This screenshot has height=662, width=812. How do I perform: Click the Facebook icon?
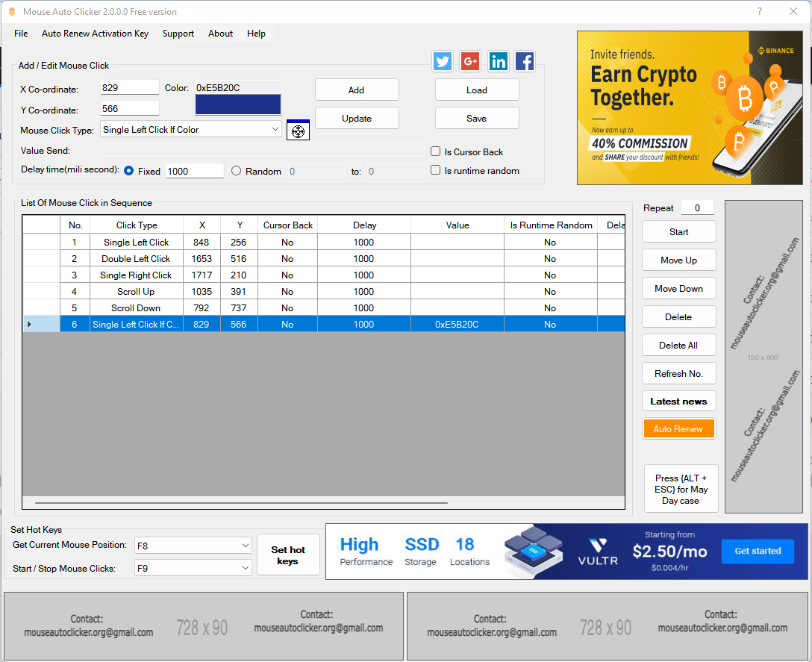click(525, 61)
